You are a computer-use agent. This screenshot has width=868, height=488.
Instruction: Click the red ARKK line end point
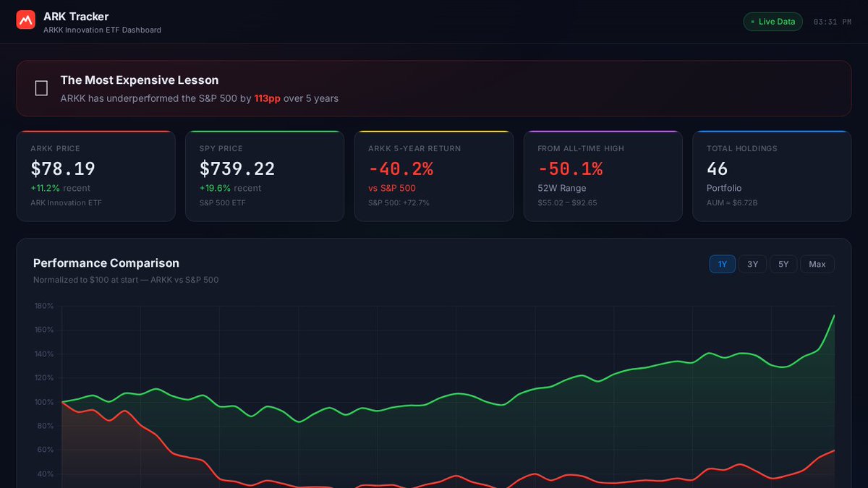click(x=834, y=450)
